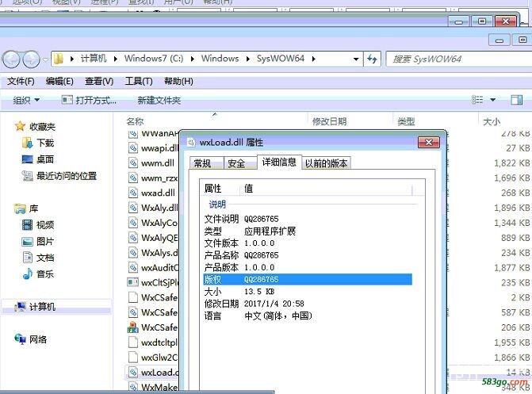Toggle the preview pane icon
The width and height of the screenshot is (532, 394).
[516, 100]
